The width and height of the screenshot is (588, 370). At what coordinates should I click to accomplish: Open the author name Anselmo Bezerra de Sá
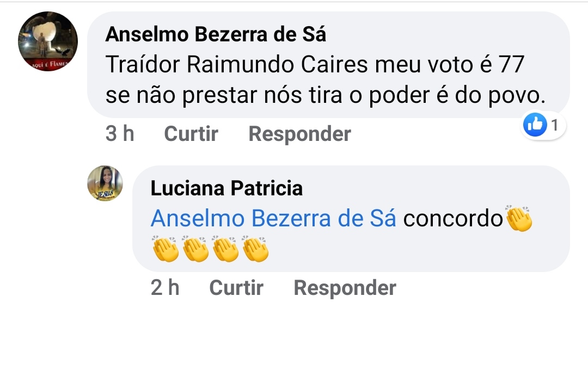coord(216,34)
